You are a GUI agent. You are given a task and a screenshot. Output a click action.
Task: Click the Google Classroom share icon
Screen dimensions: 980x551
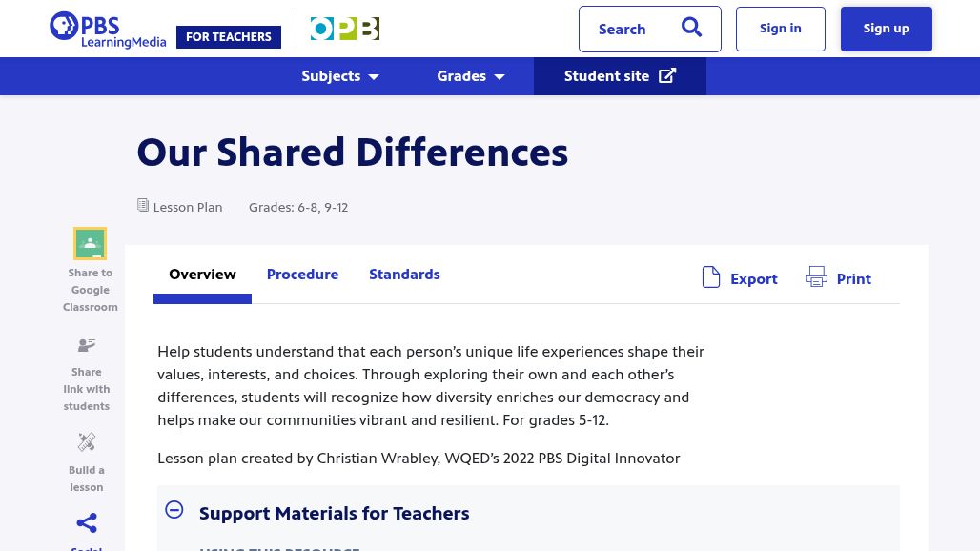tap(90, 244)
